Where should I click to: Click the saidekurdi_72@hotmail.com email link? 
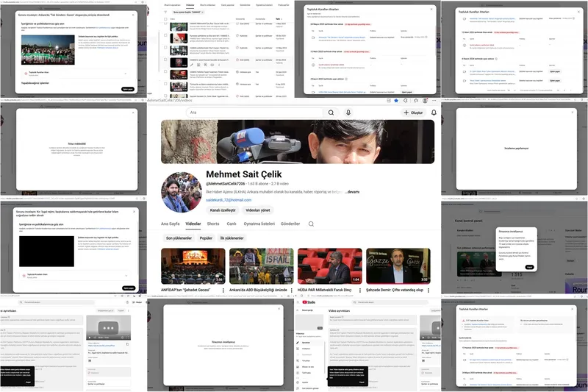229,200
